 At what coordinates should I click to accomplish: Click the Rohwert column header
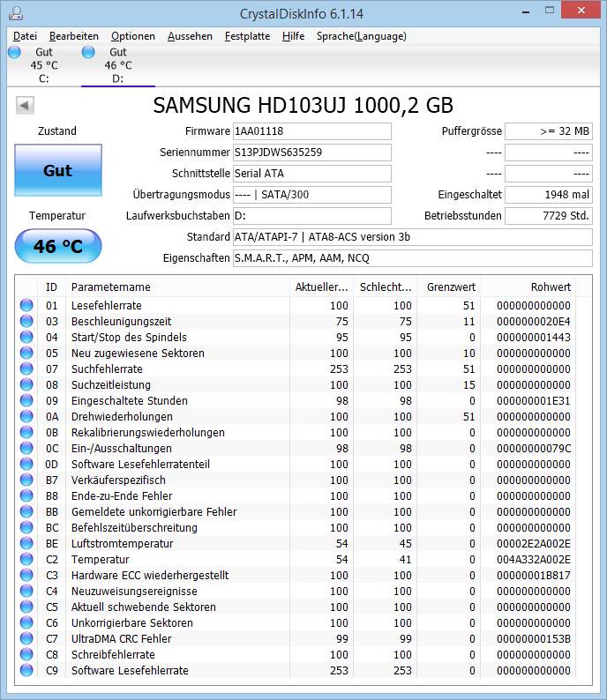coord(528,287)
